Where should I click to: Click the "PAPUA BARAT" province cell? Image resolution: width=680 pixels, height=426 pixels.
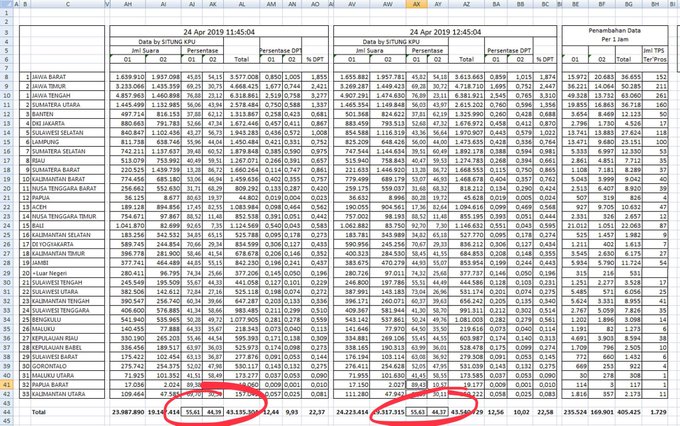pyautogui.click(x=68, y=384)
